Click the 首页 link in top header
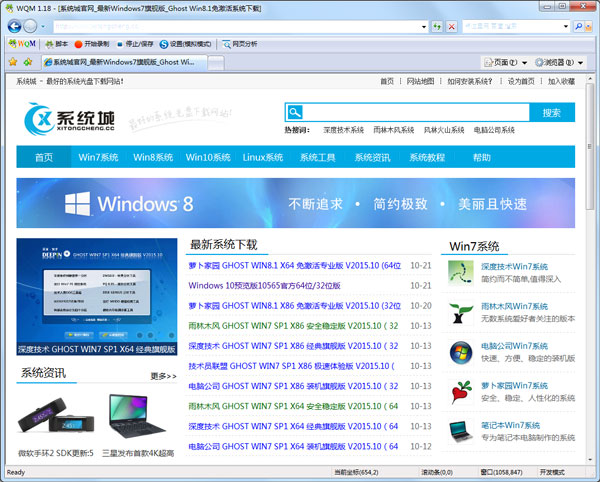 click(x=387, y=81)
